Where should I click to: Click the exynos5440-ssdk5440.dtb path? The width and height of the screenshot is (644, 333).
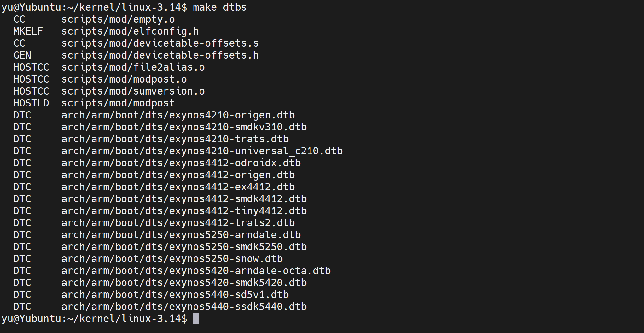(184, 307)
